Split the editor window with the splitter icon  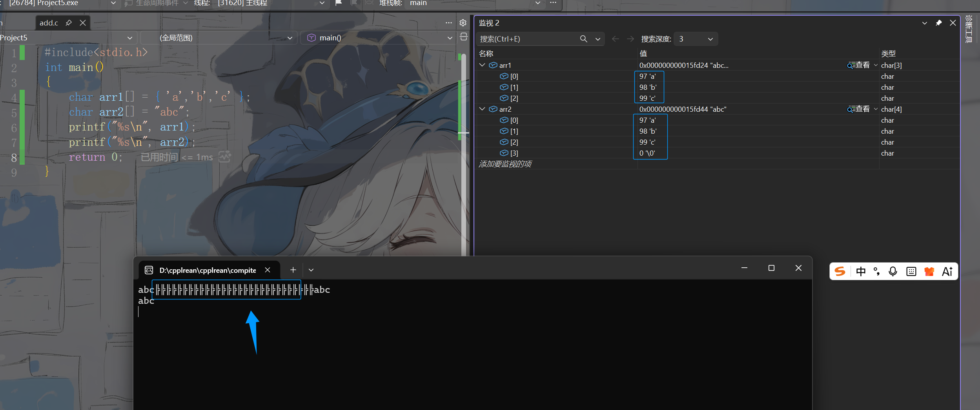[x=463, y=37]
